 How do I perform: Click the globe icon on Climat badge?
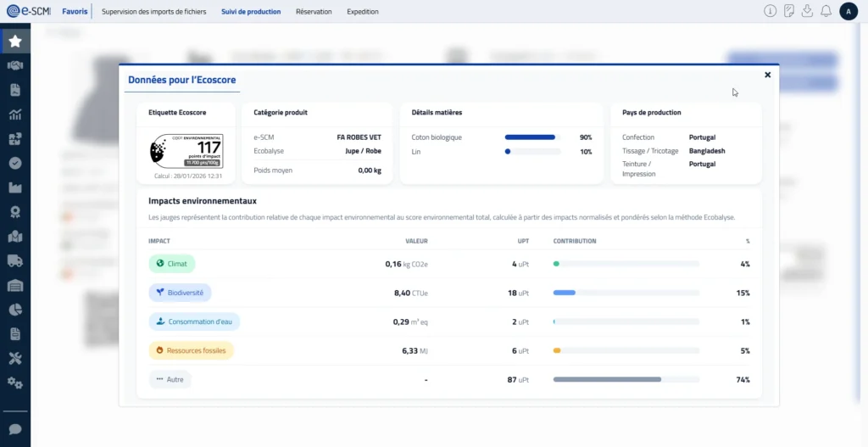[x=160, y=264]
